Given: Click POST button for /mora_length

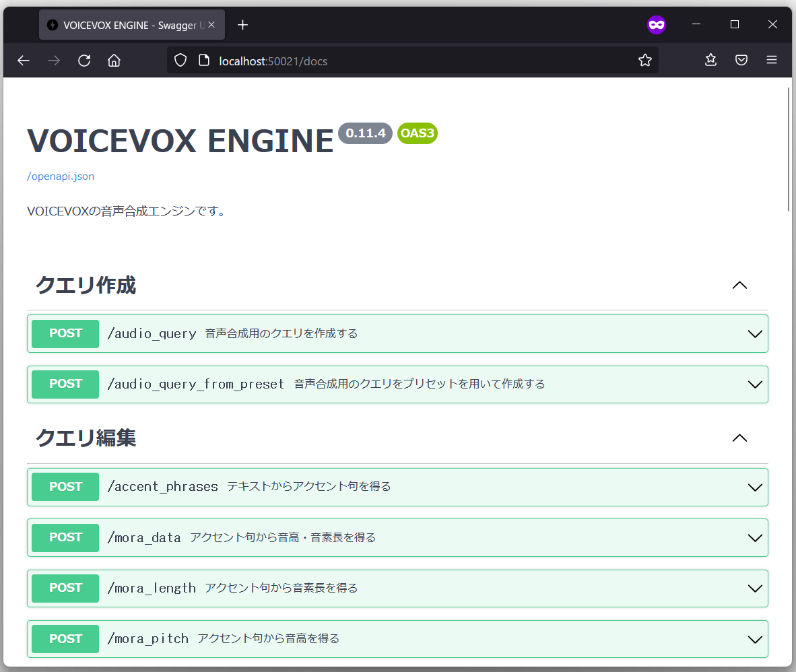Looking at the screenshot, I should coord(65,589).
